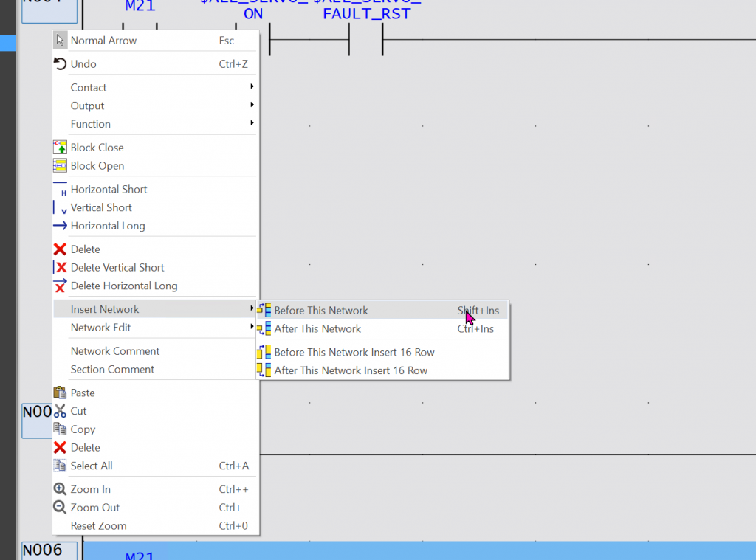Image resolution: width=756 pixels, height=560 pixels.
Task: Click the After This Network icon
Action: point(264,328)
